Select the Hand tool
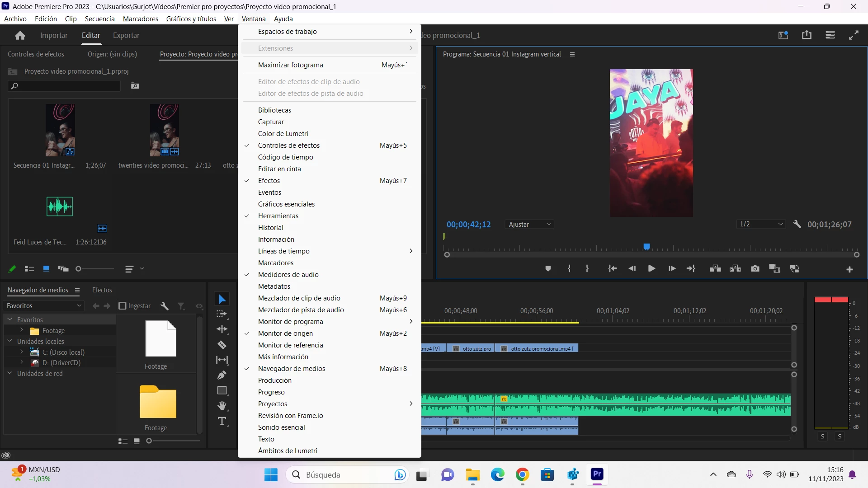868x488 pixels. pyautogui.click(x=222, y=405)
